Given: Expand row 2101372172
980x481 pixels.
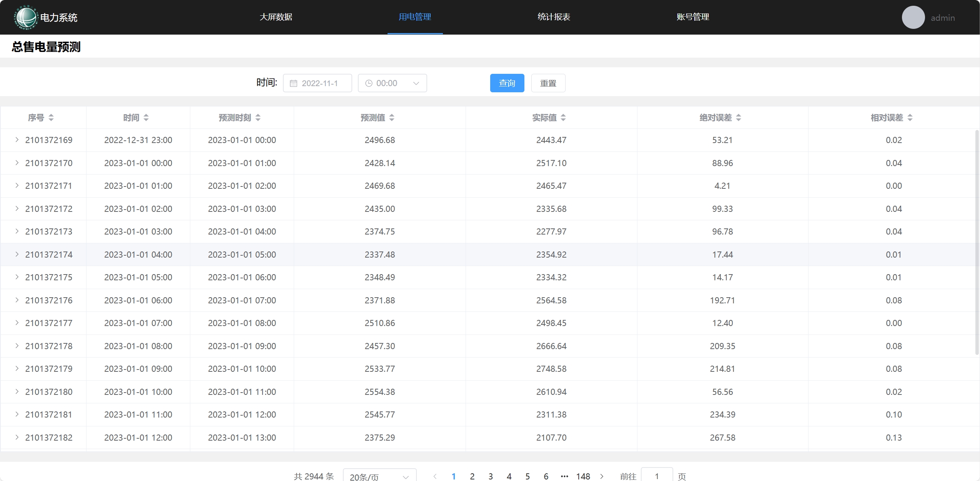Looking at the screenshot, I should 17,209.
